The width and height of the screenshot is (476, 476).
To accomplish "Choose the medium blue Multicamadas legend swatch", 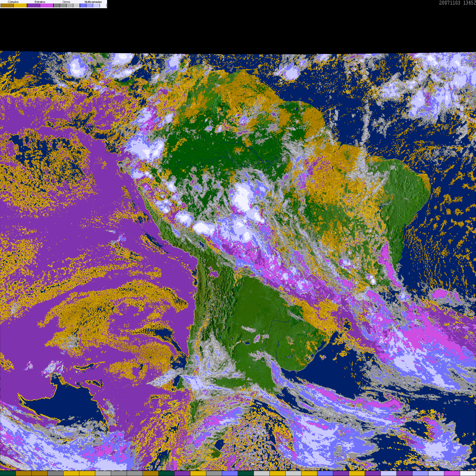I will [x=90, y=6].
